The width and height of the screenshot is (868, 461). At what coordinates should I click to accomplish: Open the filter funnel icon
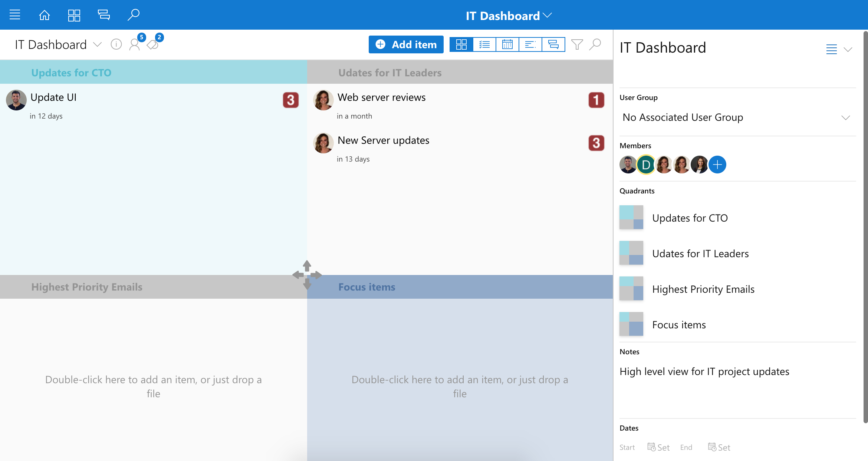577,44
